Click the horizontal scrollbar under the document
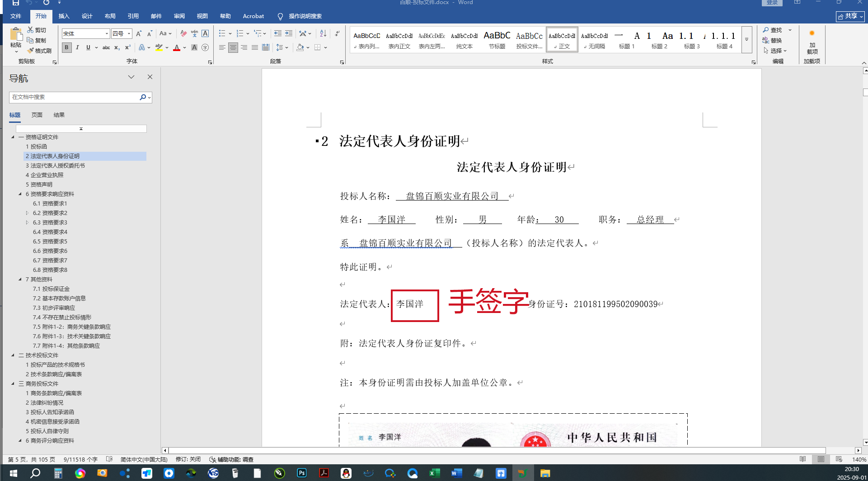868x481 pixels. [x=497, y=450]
